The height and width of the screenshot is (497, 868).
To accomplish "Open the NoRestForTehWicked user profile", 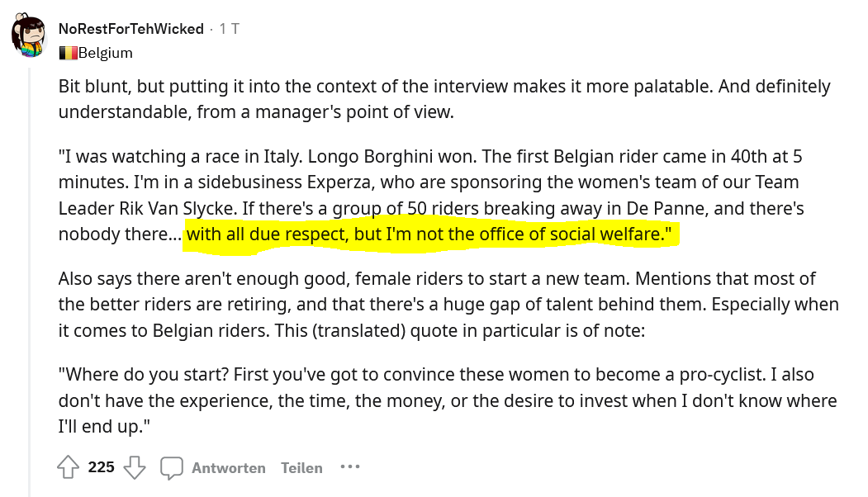I will [x=131, y=29].
